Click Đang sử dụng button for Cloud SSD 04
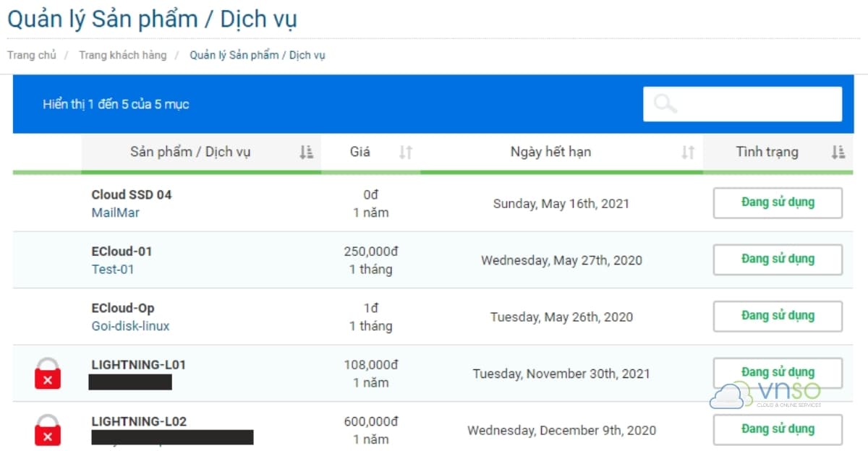868x451 pixels. (778, 202)
